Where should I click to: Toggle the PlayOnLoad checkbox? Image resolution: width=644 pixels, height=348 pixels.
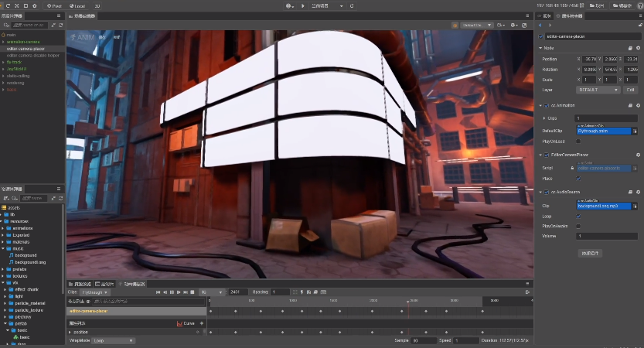tap(578, 141)
